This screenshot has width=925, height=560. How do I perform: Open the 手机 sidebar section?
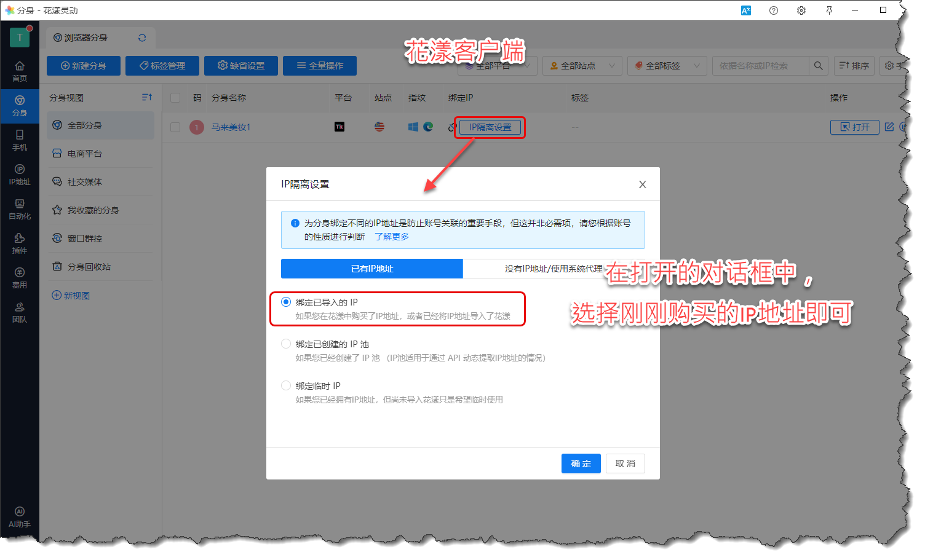click(20, 140)
